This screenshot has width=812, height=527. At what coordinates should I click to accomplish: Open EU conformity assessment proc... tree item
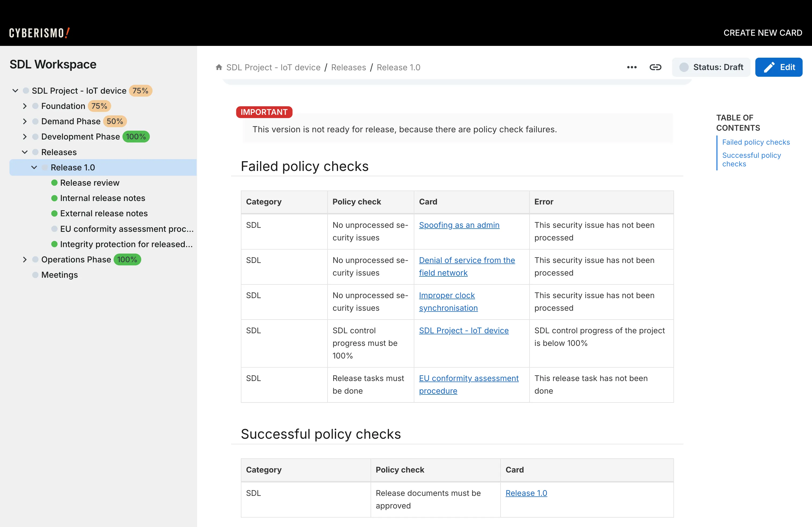[x=127, y=229]
